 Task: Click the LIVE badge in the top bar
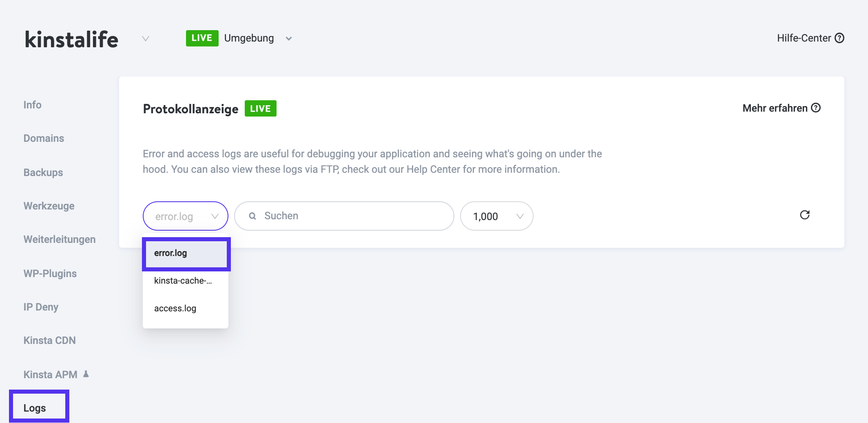[x=202, y=38]
